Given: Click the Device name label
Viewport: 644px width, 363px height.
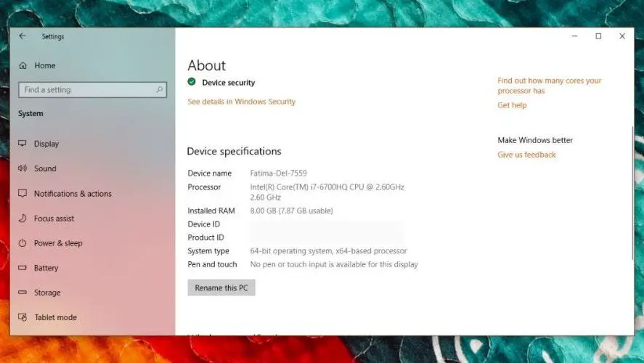Looking at the screenshot, I should (210, 174).
